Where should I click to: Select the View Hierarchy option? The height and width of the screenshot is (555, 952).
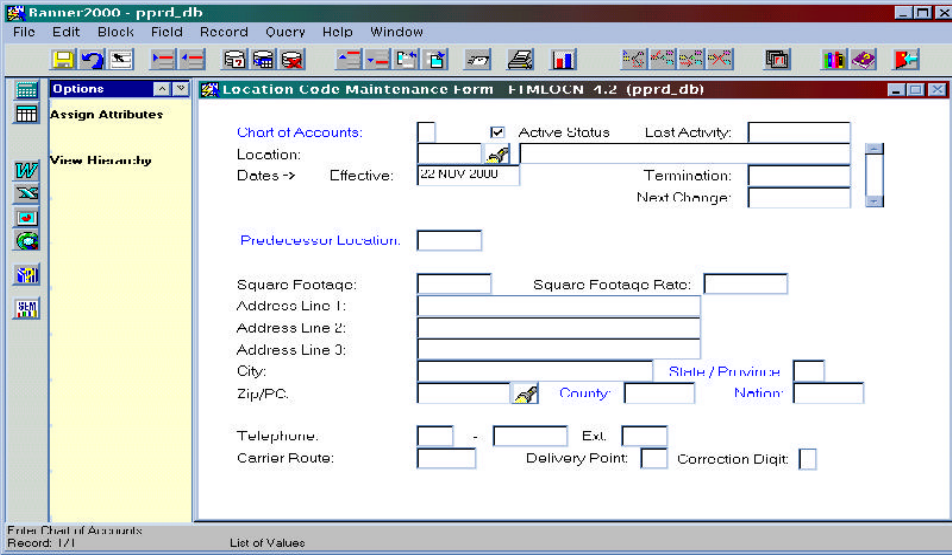click(x=101, y=160)
